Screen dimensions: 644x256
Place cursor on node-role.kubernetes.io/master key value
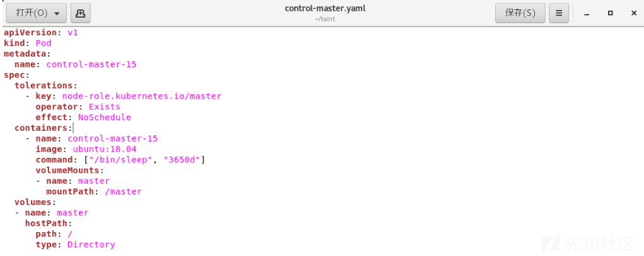(x=142, y=96)
